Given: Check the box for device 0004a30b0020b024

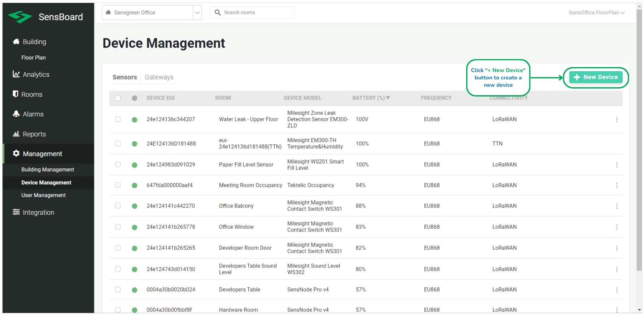Looking at the screenshot, I should pyautogui.click(x=118, y=290).
